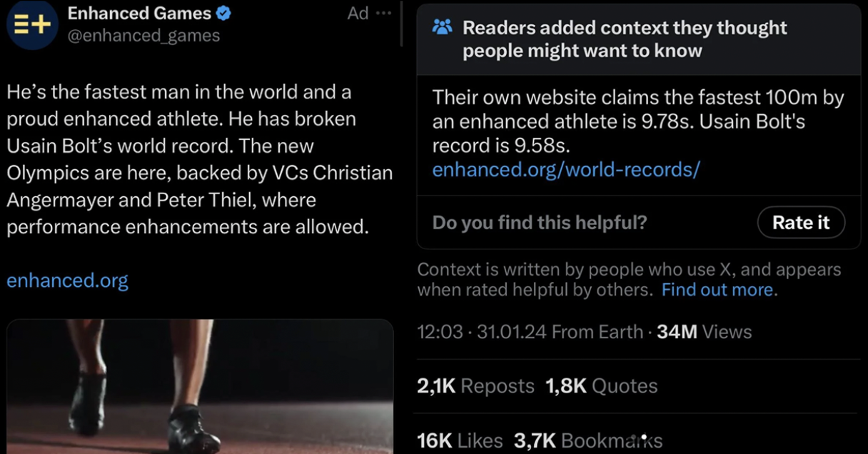Click the 3,7K Bookmarks count
Screen dimensions: 868x454
pyautogui.click(x=588, y=440)
